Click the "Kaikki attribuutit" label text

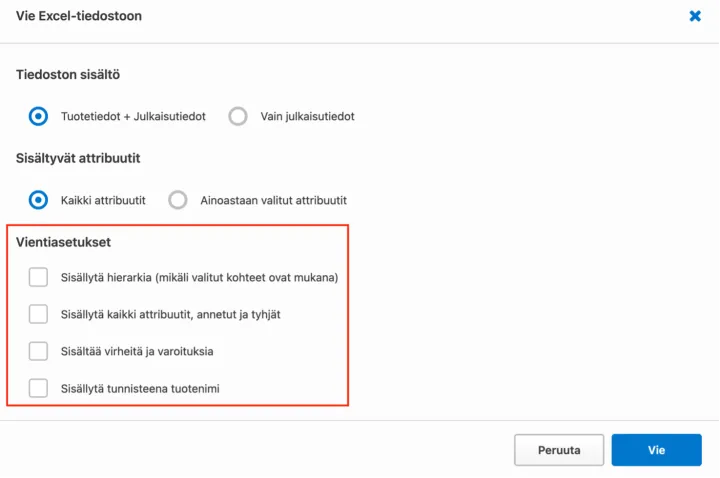(x=103, y=200)
